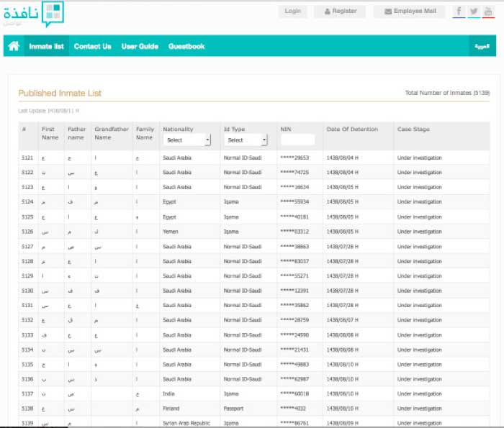Click Syrian Arab Republic nationality cell
Screen dimensions: 504x428
click(186, 423)
